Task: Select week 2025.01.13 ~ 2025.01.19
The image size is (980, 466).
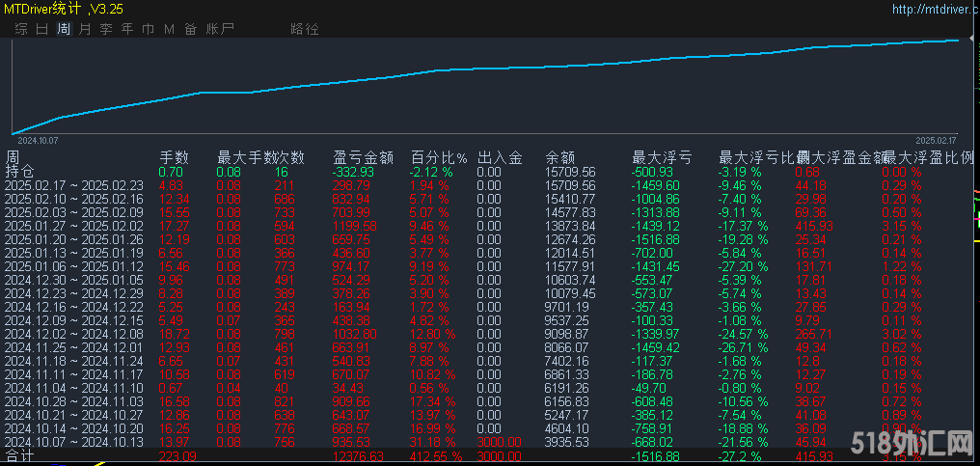Action: point(73,254)
